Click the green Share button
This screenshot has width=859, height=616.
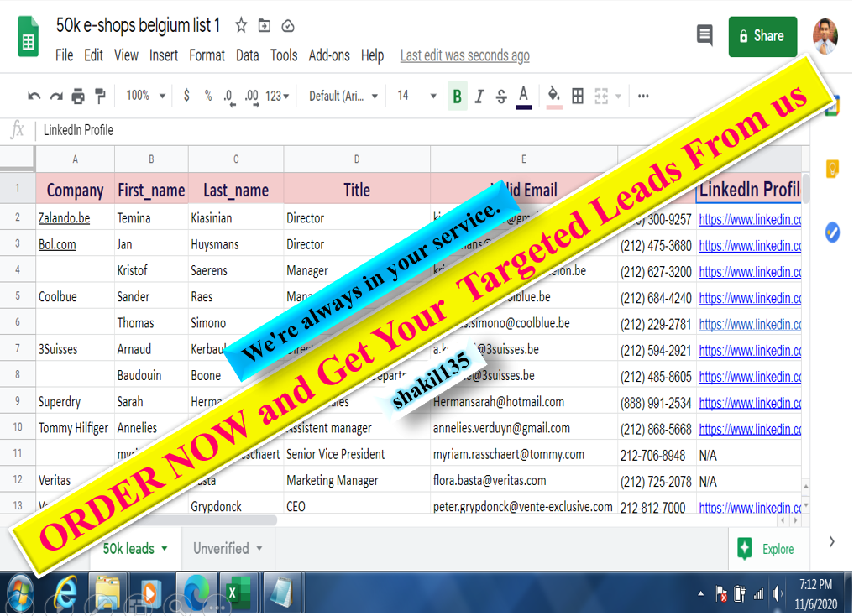tap(762, 36)
